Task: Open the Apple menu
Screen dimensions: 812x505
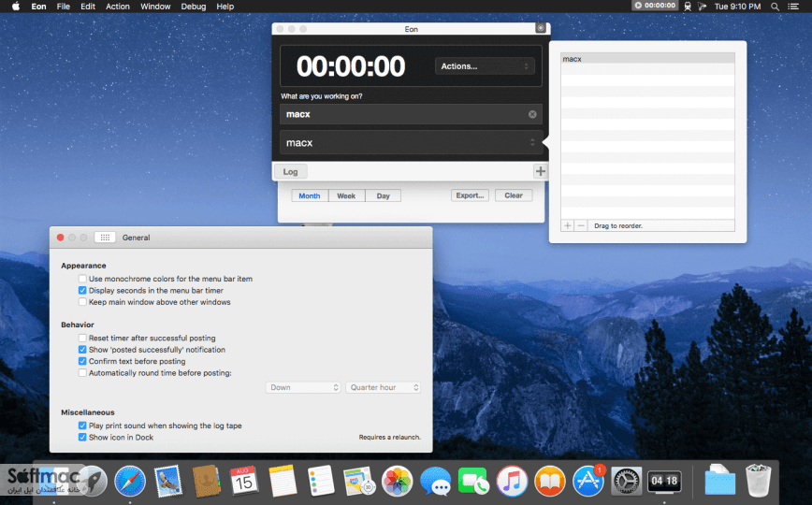Action: 16,7
